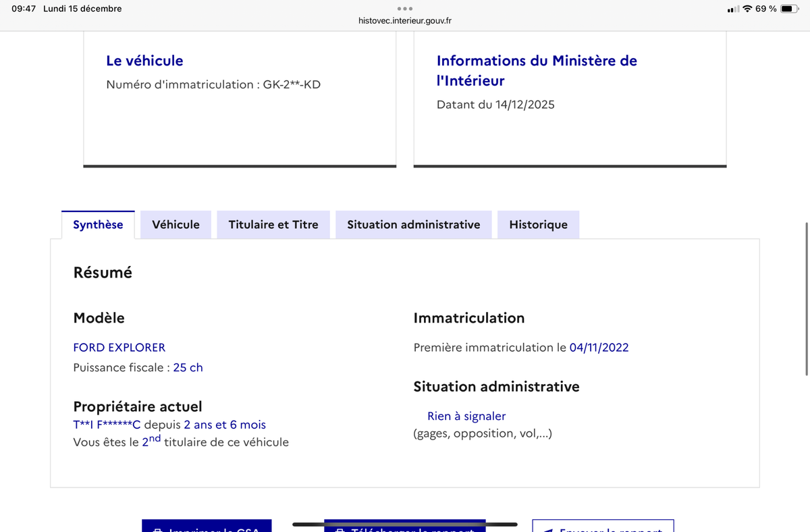Tap the Wi-Fi status icon
The width and height of the screenshot is (810, 532).
747,9
